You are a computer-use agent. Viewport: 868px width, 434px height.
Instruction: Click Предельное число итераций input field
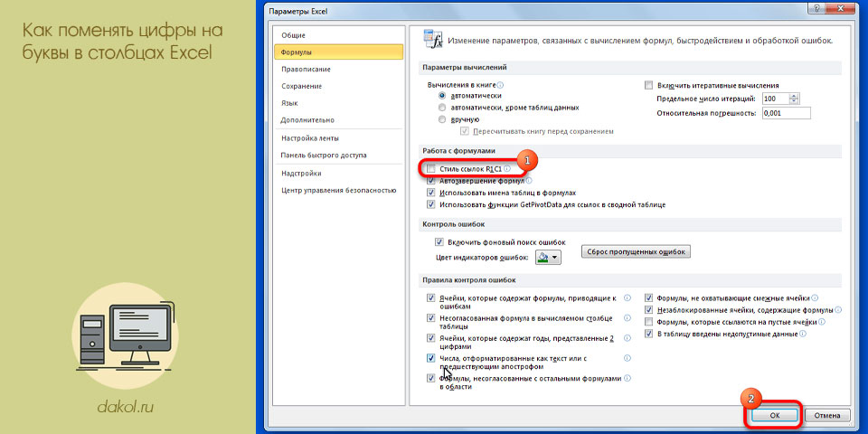tap(775, 99)
